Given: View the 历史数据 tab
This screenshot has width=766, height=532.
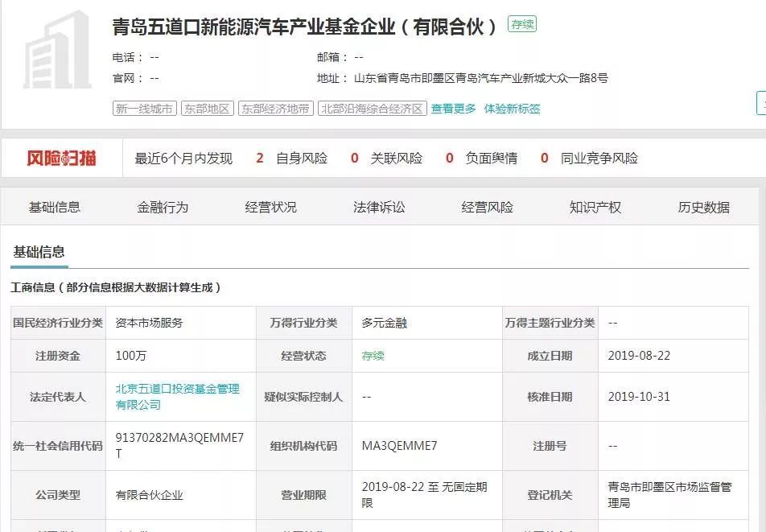Looking at the screenshot, I should click(x=702, y=207).
